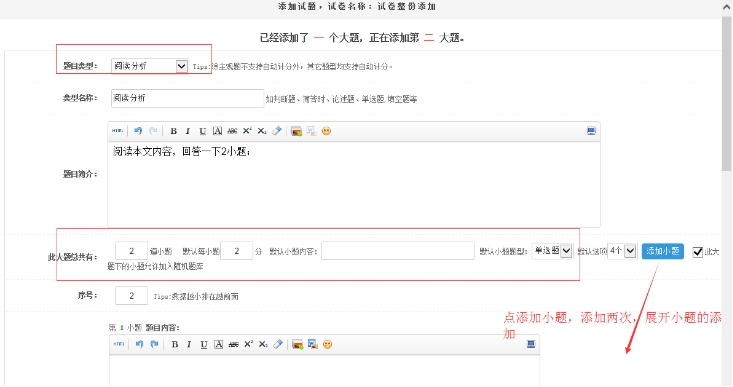
Task: Insert batch images in 题目简介 editor
Action: point(311,131)
